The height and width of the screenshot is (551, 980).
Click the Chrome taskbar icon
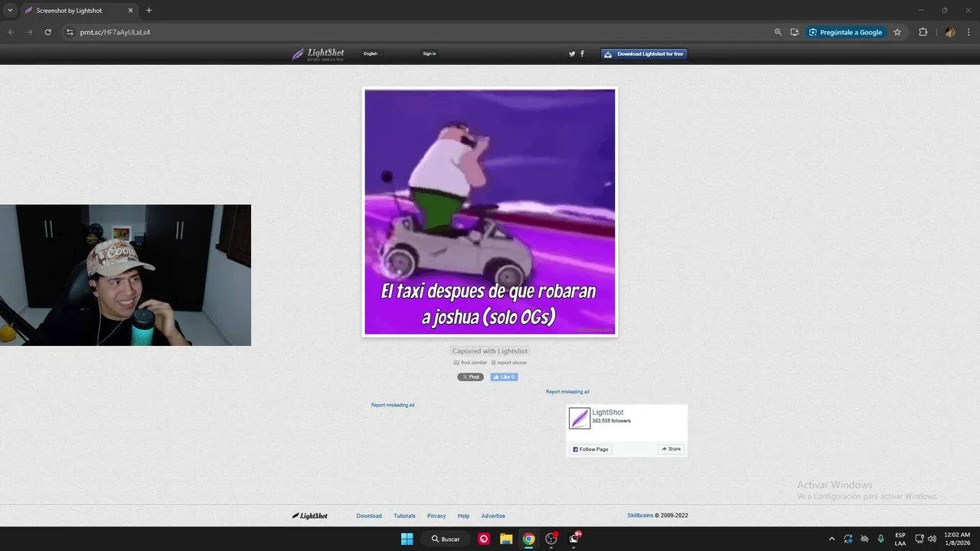pos(528,539)
